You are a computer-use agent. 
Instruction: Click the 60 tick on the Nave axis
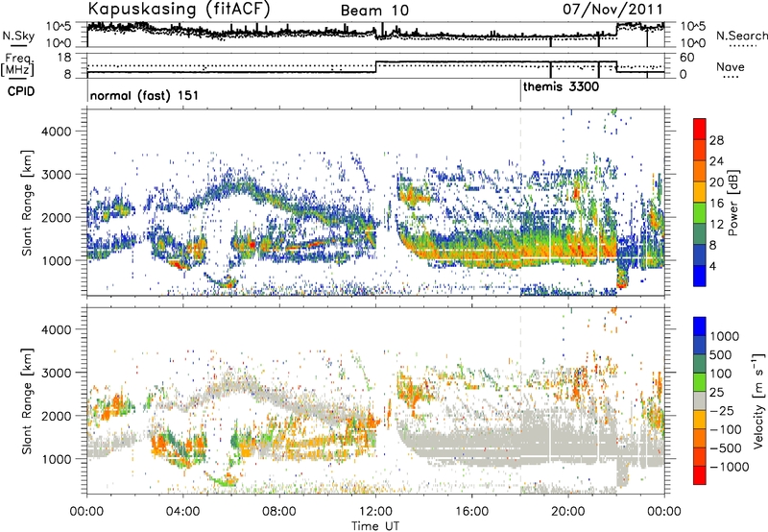(x=686, y=58)
